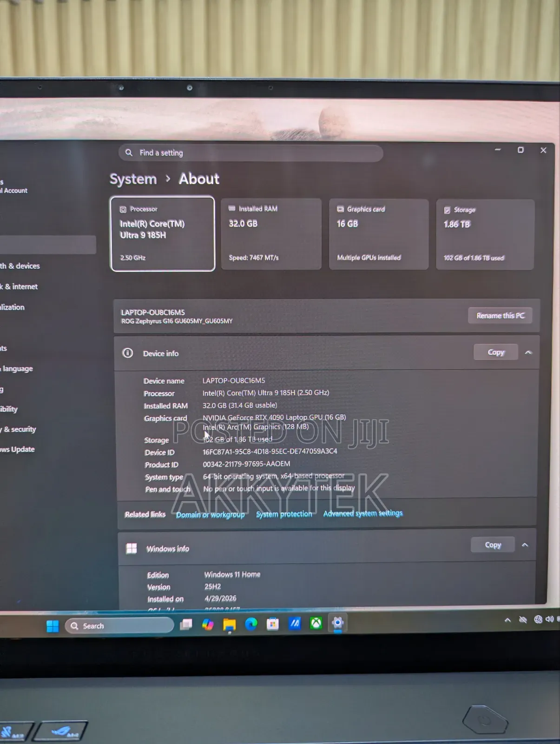Image resolution: width=560 pixels, height=744 pixels.
Task: Click the taskbar Search box
Action: [119, 626]
